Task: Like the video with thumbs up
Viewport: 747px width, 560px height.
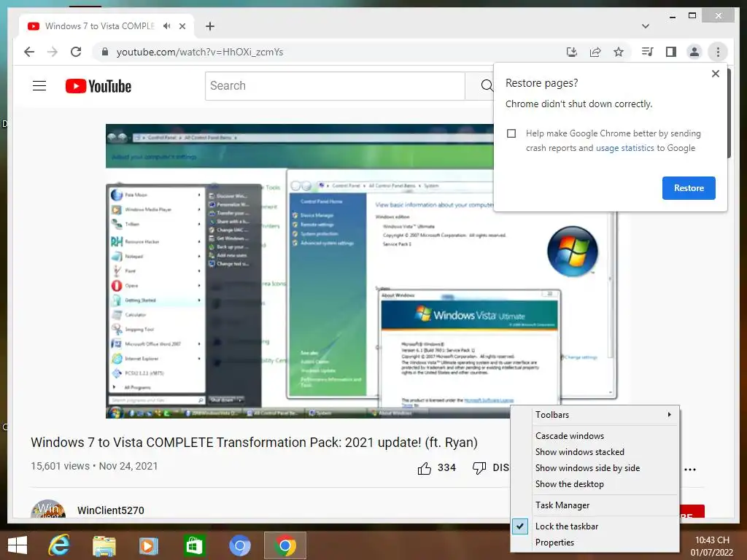Action: tap(424, 469)
